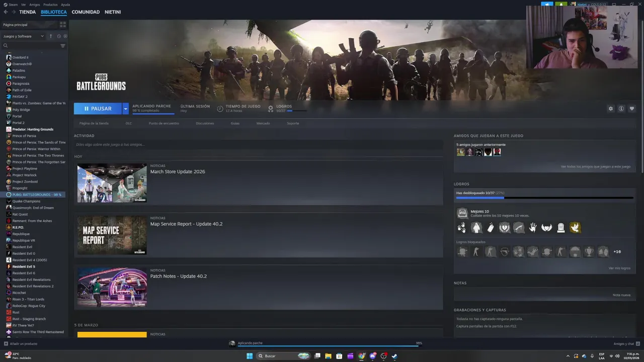Go back with the left arrow navigation icon
The height and width of the screenshot is (362, 644).
[x=6, y=12]
